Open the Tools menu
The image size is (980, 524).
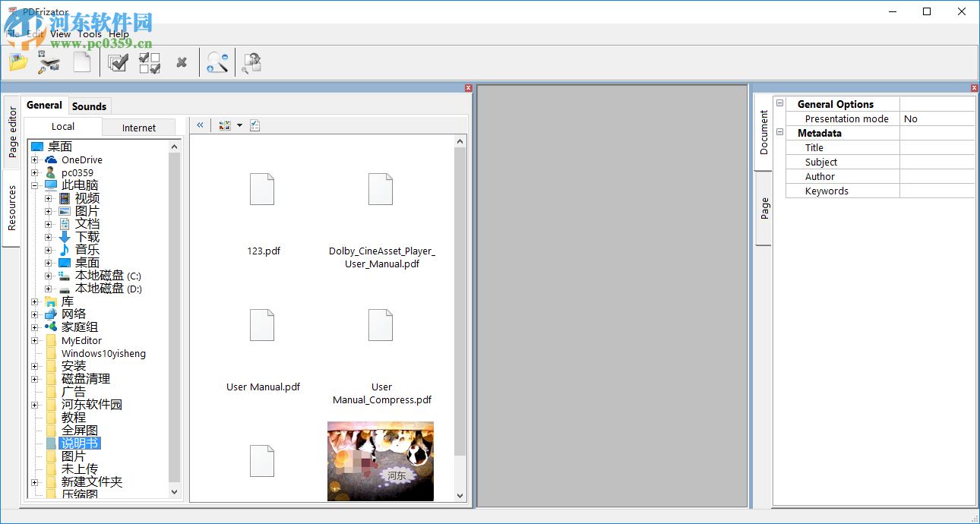pos(90,33)
